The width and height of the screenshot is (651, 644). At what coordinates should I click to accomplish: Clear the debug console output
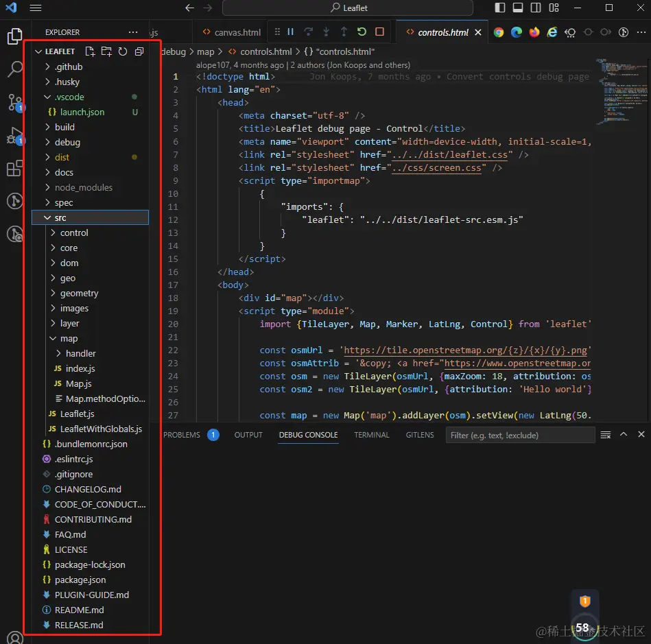click(606, 435)
